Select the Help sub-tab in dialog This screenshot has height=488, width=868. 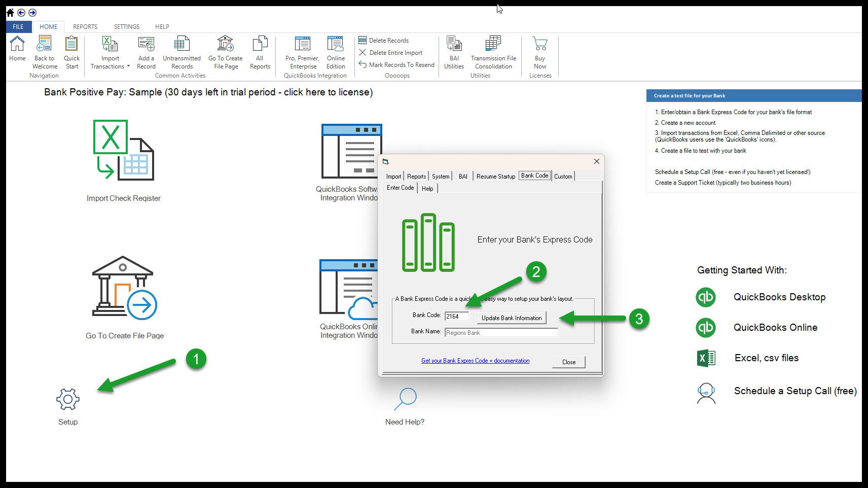click(427, 189)
